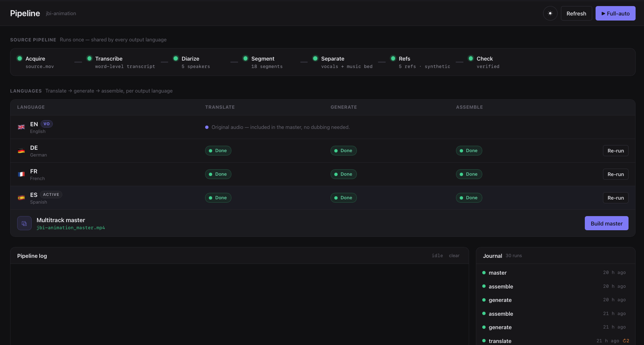Toggle the light/dark theme sun icon
The height and width of the screenshot is (345, 644).
pyautogui.click(x=550, y=13)
